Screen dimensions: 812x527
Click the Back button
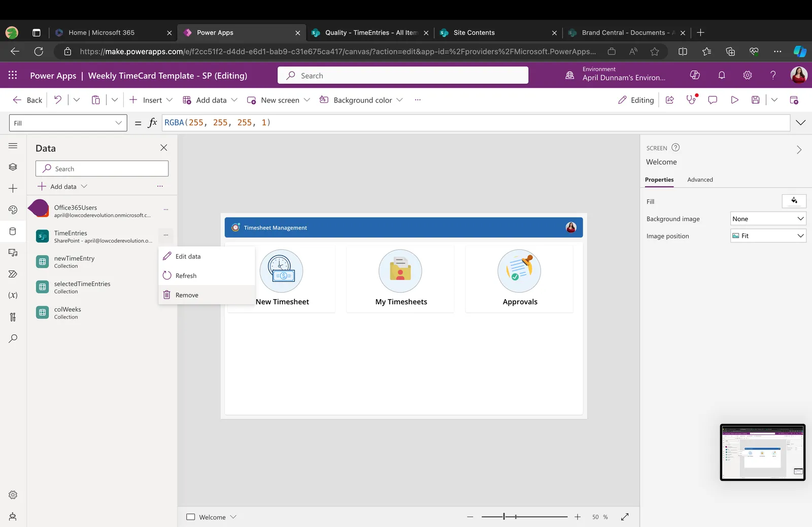point(27,100)
